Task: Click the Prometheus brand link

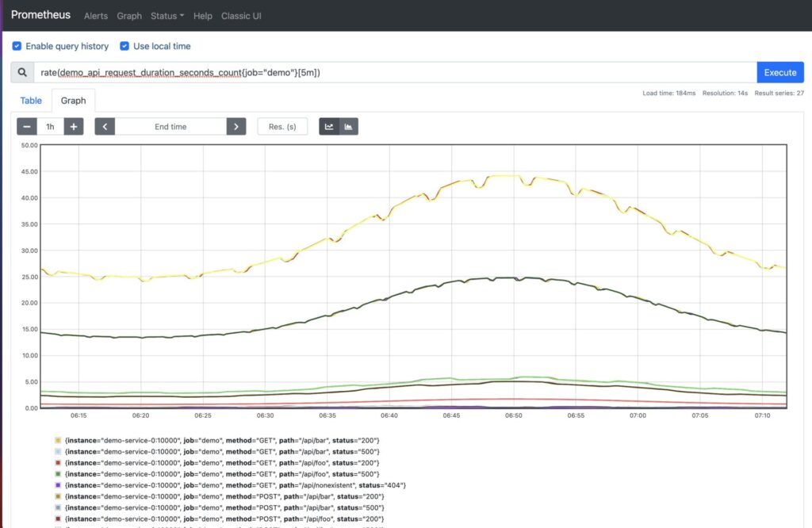Action: [x=40, y=15]
